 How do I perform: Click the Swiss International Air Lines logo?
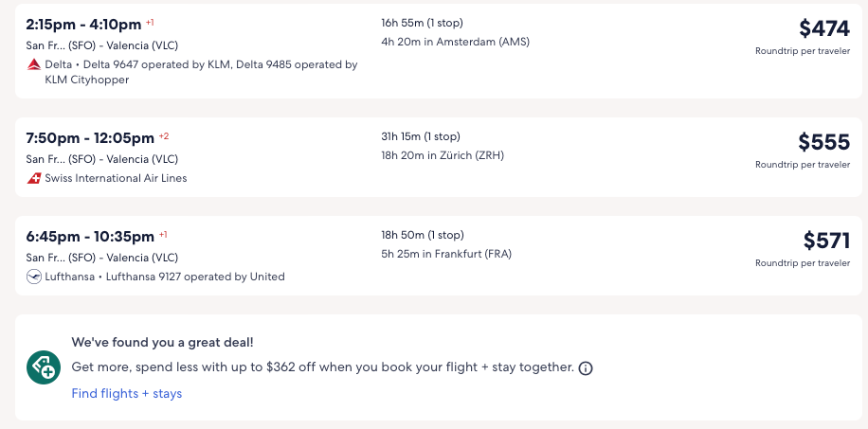point(34,178)
